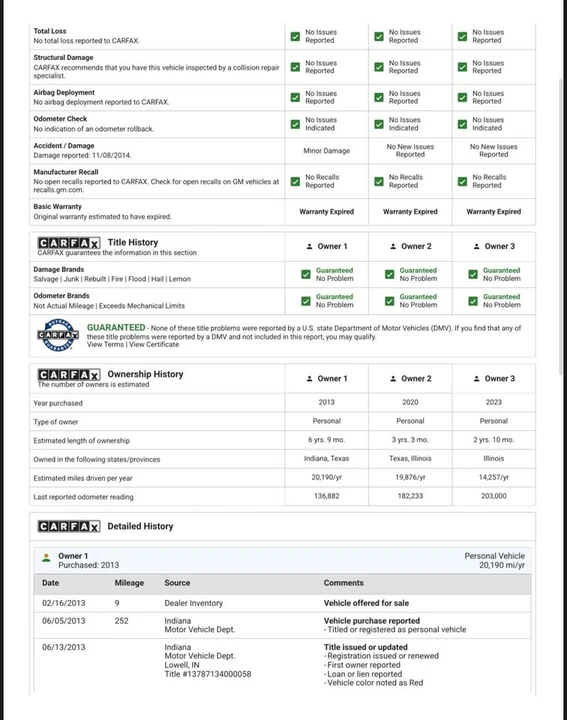Click the GUARANTEED heading text
567x720 pixels.
(x=116, y=327)
